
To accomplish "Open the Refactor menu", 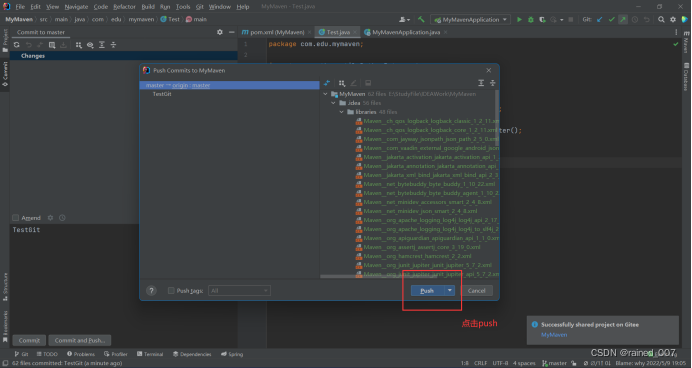I will (x=124, y=7).
